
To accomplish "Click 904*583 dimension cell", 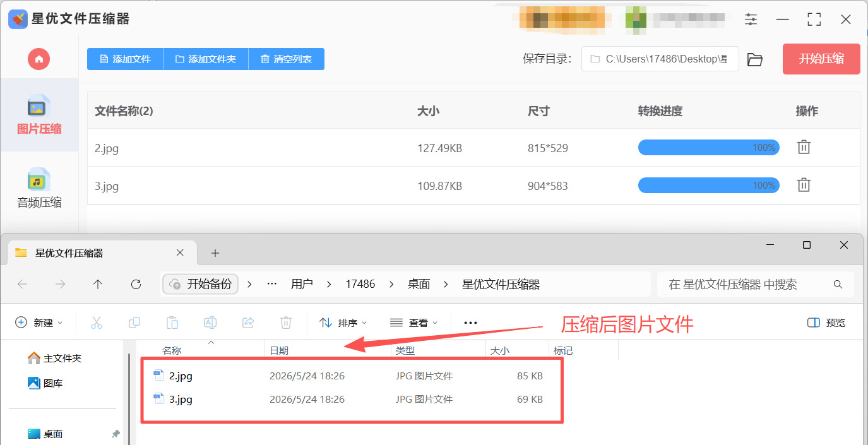I will [548, 186].
